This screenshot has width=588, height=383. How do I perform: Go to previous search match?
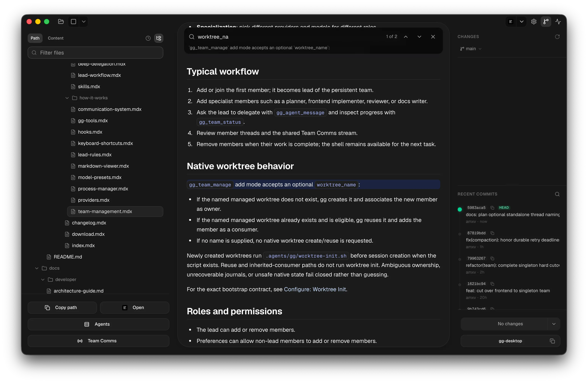[406, 37]
